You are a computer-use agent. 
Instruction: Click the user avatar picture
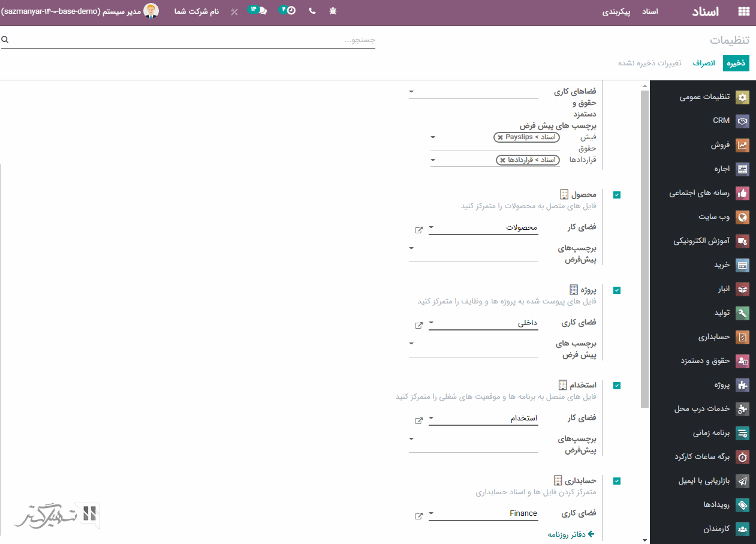click(151, 11)
